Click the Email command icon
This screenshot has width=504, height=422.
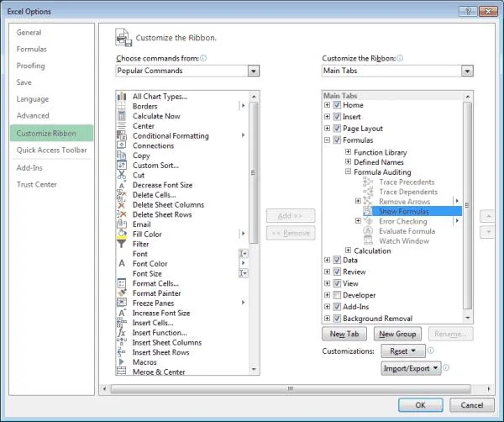122,224
